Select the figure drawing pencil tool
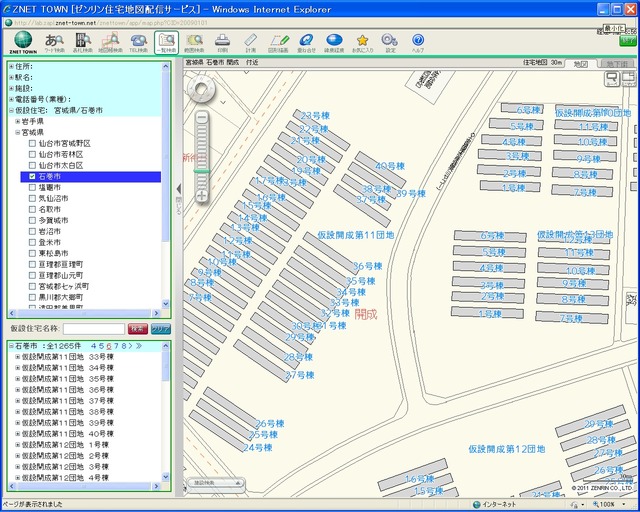This screenshot has height=512, width=640. coord(278,42)
